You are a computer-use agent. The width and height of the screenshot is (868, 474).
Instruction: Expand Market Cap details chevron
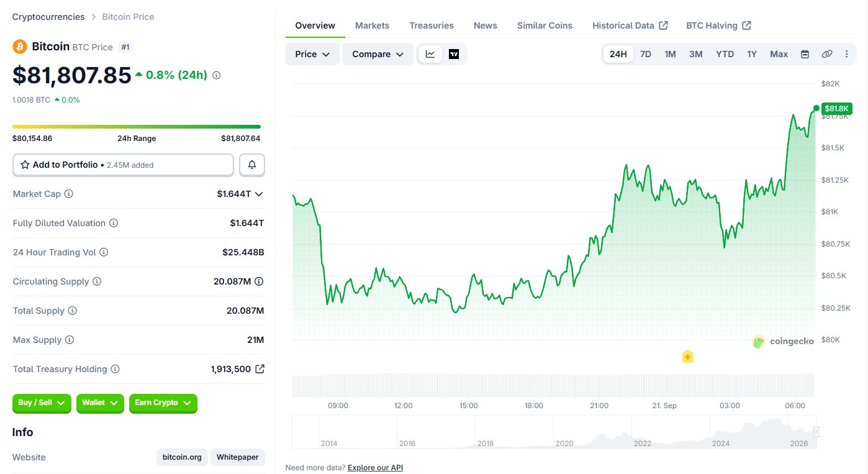[259, 194]
